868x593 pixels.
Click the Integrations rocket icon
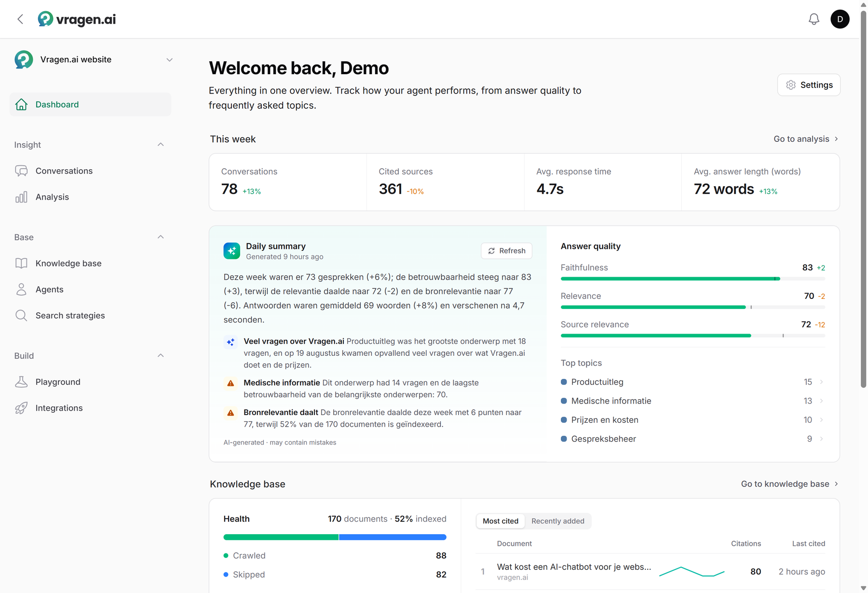[21, 408]
